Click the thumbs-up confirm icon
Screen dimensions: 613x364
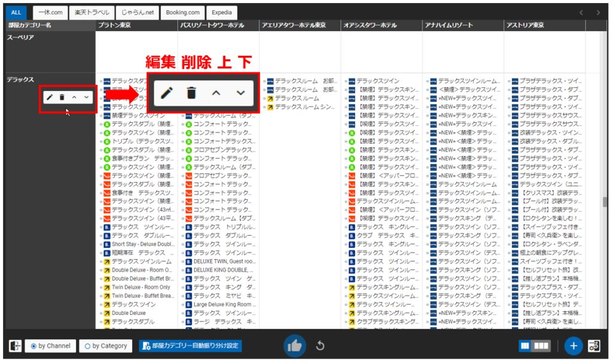pos(295,345)
